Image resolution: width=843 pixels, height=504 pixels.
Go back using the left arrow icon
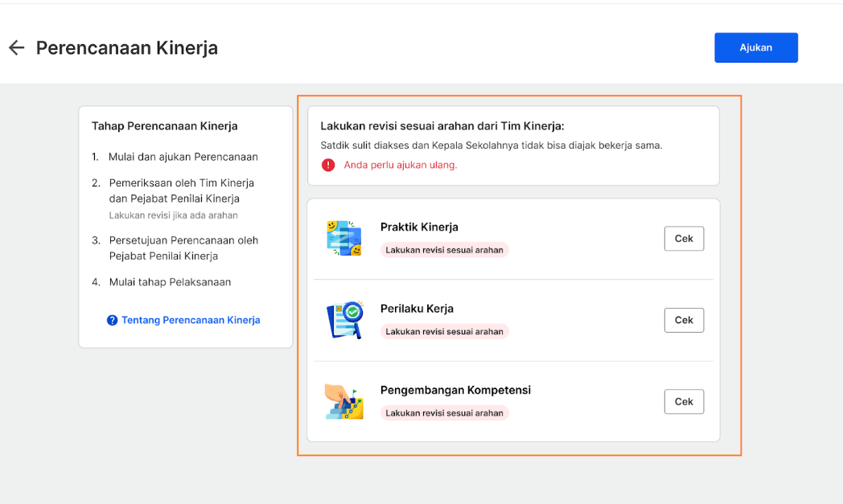17,47
